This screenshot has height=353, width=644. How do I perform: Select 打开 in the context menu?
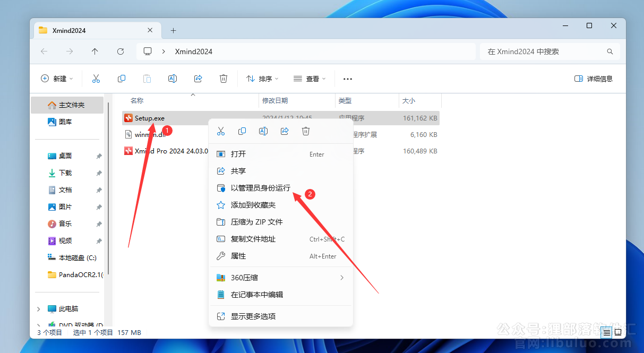click(x=281, y=154)
